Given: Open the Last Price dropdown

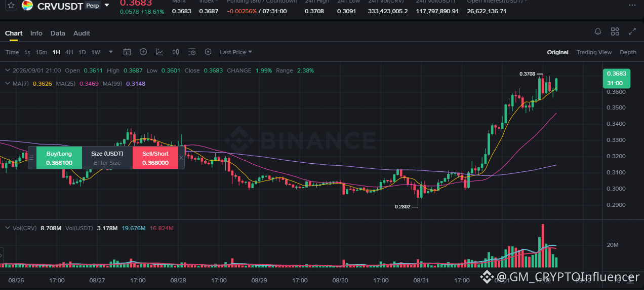Looking at the screenshot, I should pyautogui.click(x=235, y=52).
